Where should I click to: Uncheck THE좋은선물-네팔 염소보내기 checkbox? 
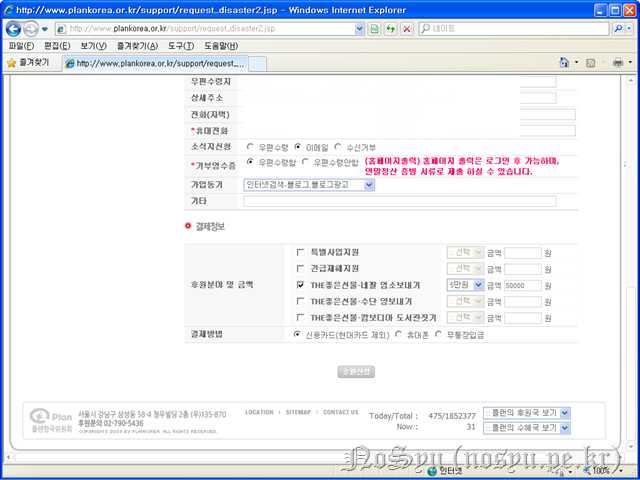pos(301,285)
